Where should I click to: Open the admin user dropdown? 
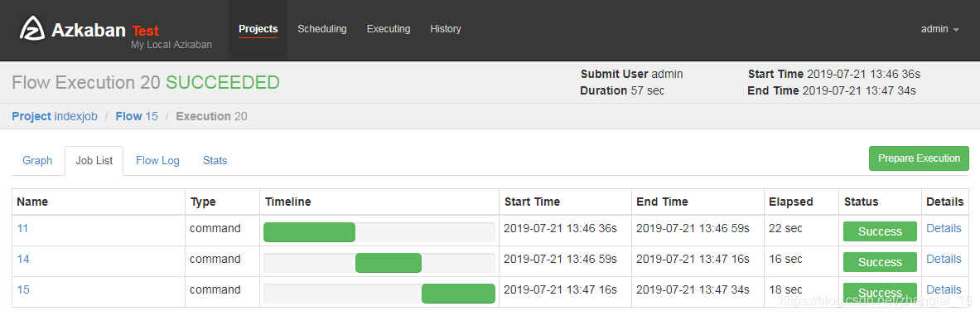point(940,29)
